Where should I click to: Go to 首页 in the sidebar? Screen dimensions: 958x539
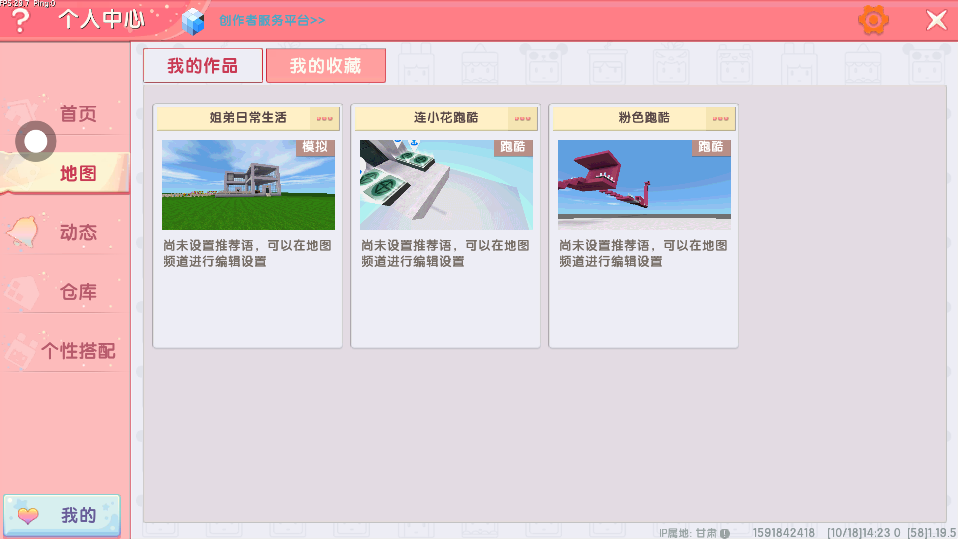click(x=78, y=114)
